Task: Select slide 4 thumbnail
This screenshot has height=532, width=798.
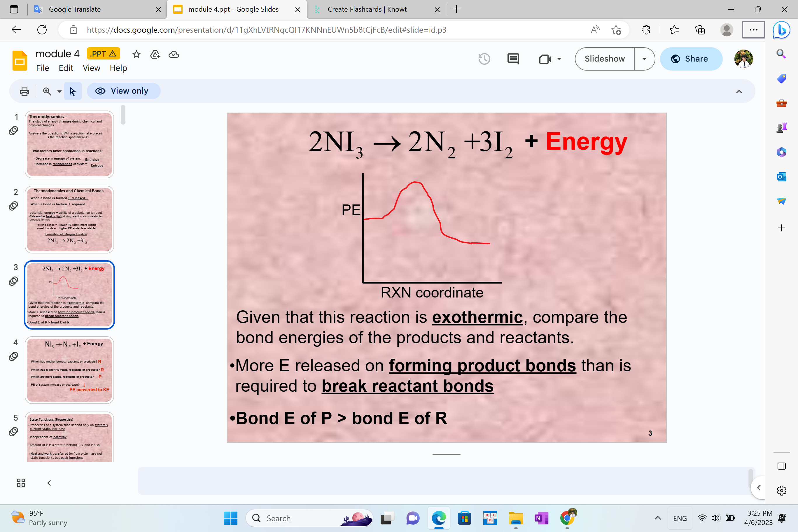Action: pos(69,370)
